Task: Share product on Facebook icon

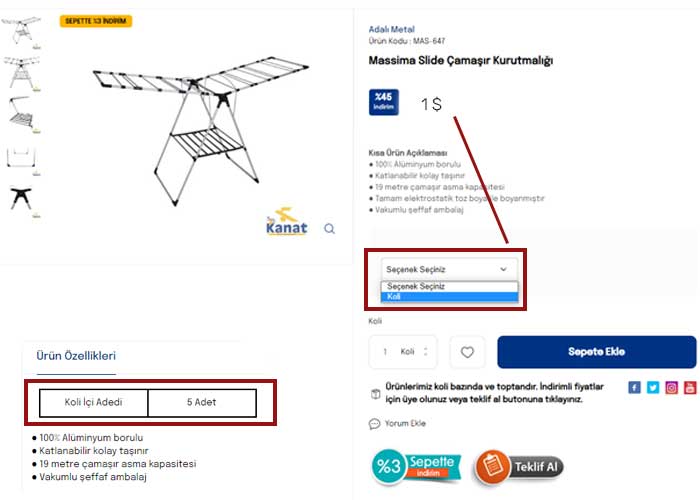Action: click(634, 388)
